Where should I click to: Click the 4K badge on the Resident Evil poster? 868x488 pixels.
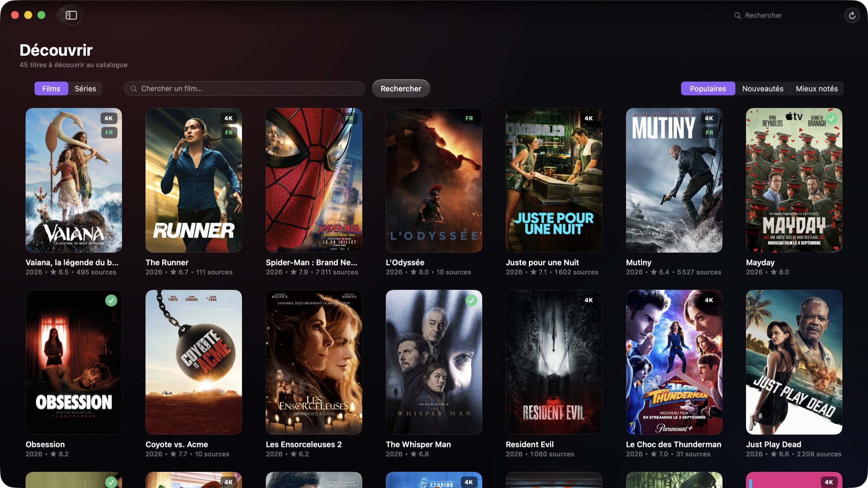[588, 300]
